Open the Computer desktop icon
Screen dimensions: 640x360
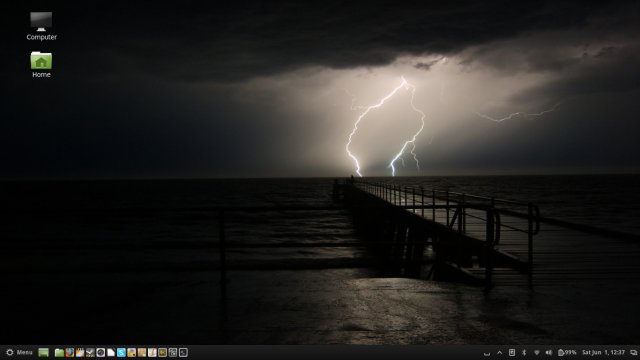pyautogui.click(x=41, y=26)
